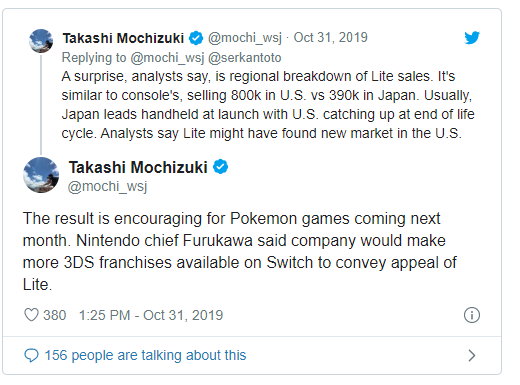Click @mochi_wsj mention in Replying to line
The width and height of the screenshot is (520, 385).
[x=167, y=58]
